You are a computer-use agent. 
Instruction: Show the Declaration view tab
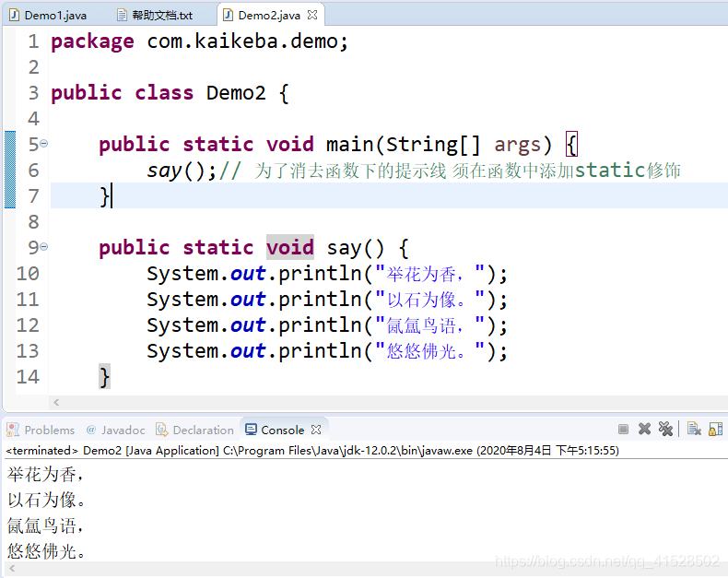click(x=195, y=431)
